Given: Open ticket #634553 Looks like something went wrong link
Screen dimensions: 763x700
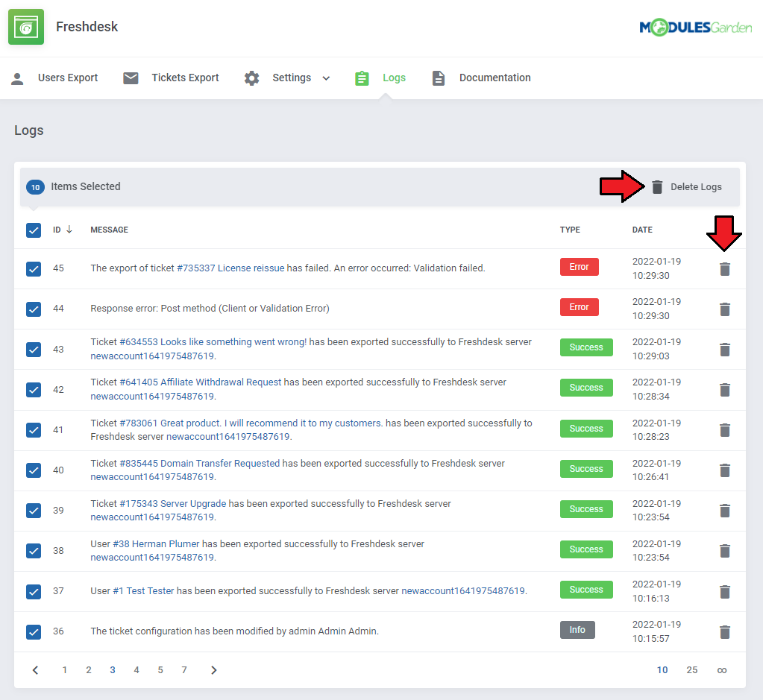Looking at the screenshot, I should 213,342.
